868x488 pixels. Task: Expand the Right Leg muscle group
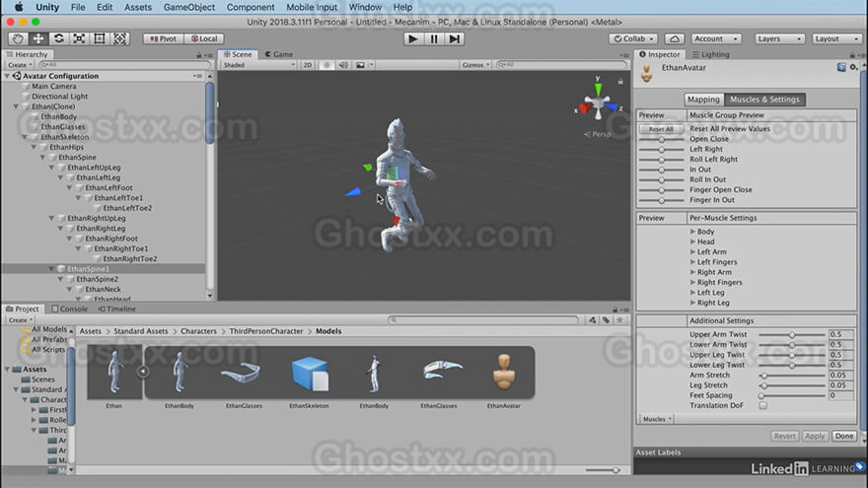coord(692,303)
